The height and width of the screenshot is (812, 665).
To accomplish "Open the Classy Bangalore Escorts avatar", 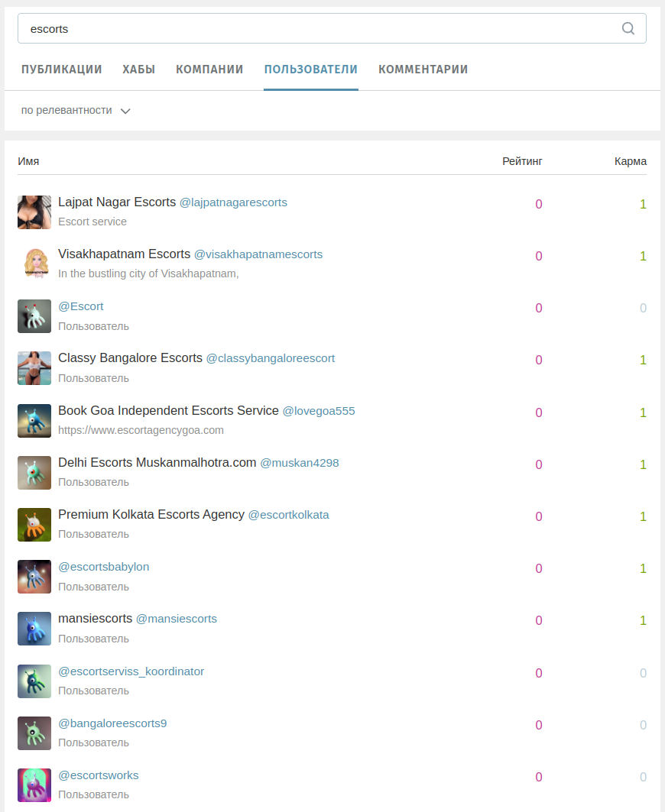I will coord(34,368).
